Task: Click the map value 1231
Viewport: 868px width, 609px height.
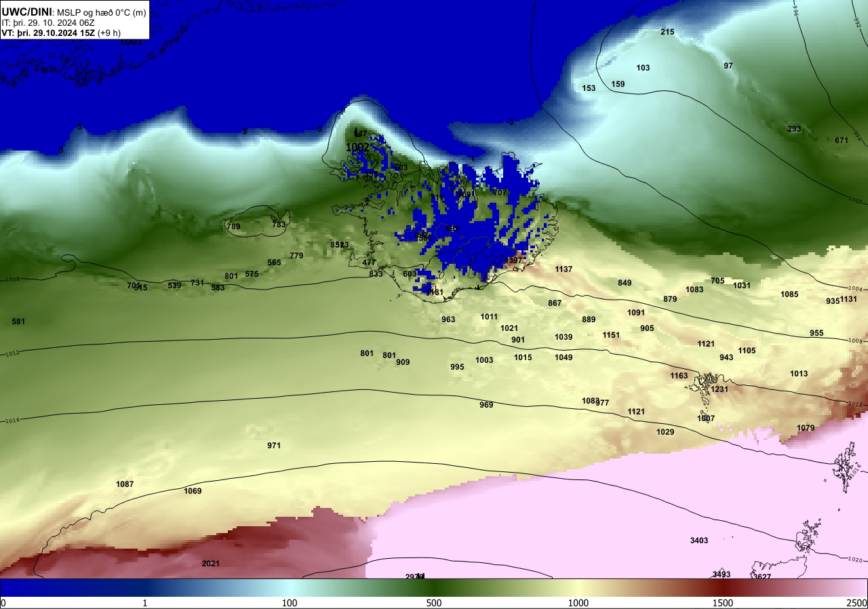Action: pos(719,389)
